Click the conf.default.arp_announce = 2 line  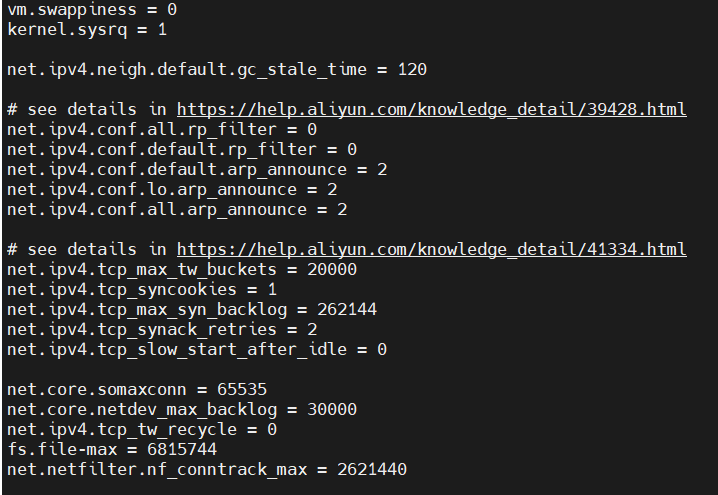[197, 169]
